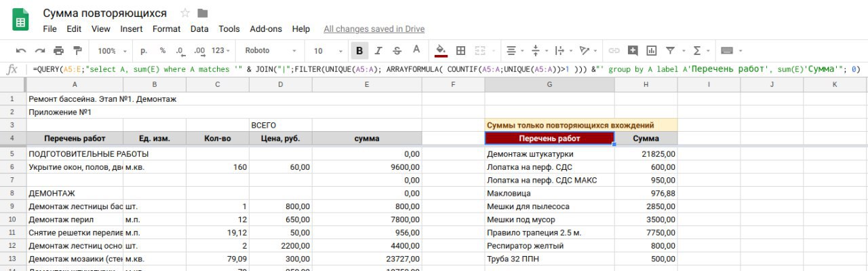Toggle bold formatting
The image size is (868, 271).
pyautogui.click(x=359, y=50)
